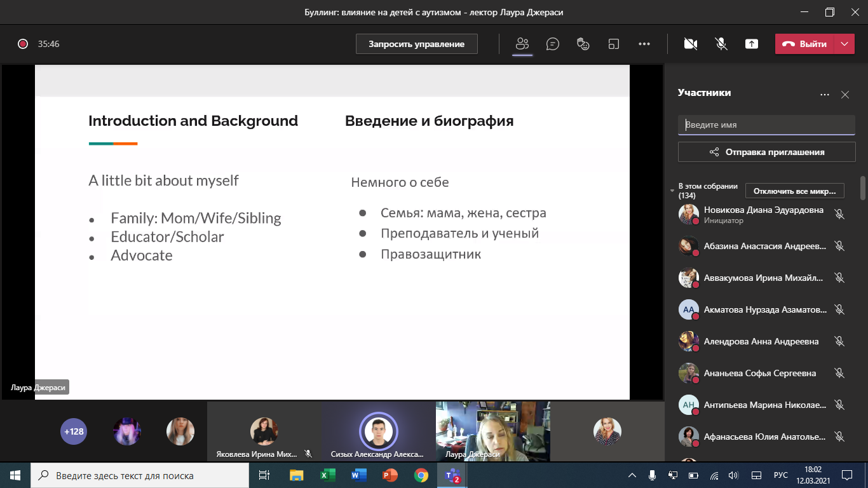Screen dimensions: 868x488
Task: Click the share icon on invitation button
Action: (714, 152)
